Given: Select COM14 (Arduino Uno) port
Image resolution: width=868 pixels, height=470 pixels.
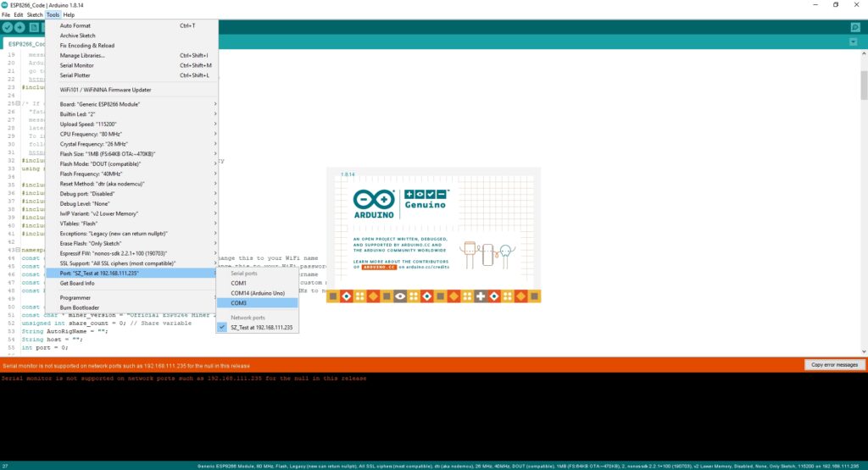Looking at the screenshot, I should [258, 293].
